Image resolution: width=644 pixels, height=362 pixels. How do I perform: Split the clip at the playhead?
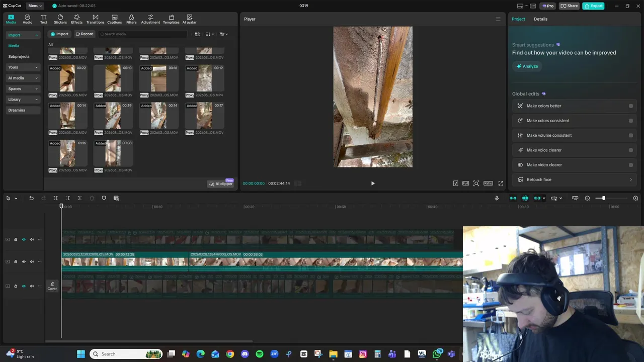[56, 198]
